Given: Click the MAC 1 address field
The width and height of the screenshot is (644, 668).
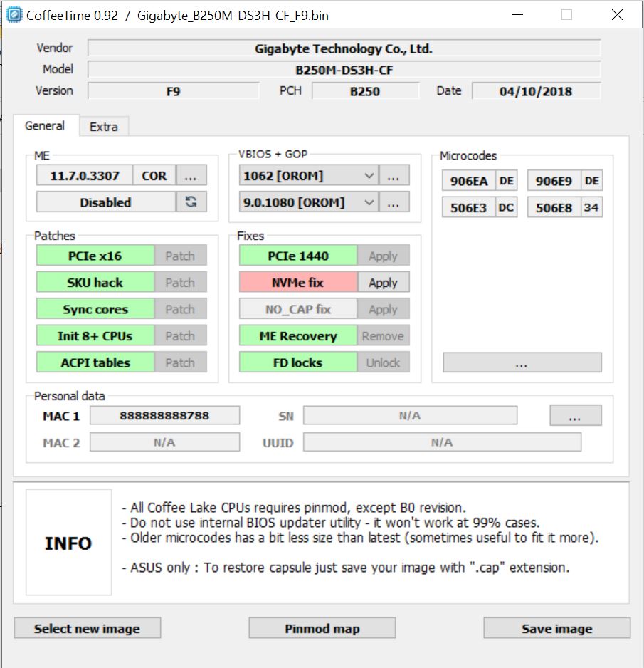Looking at the screenshot, I should click(x=164, y=415).
